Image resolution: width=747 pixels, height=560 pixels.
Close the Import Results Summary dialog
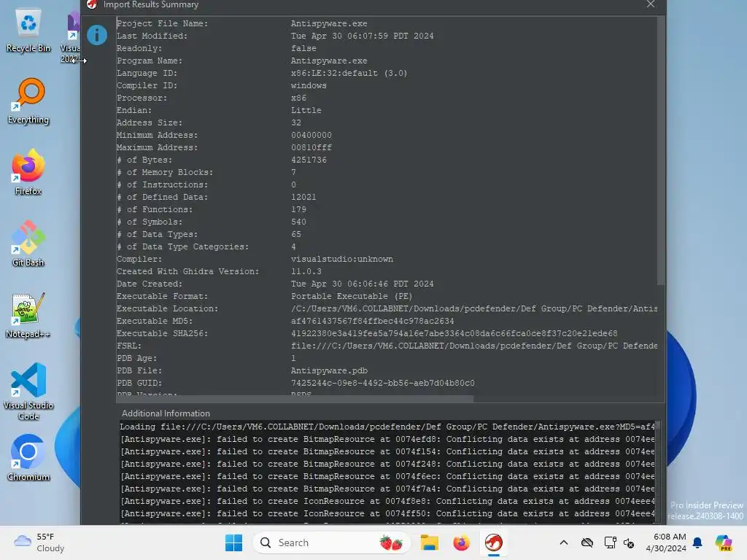650,4
